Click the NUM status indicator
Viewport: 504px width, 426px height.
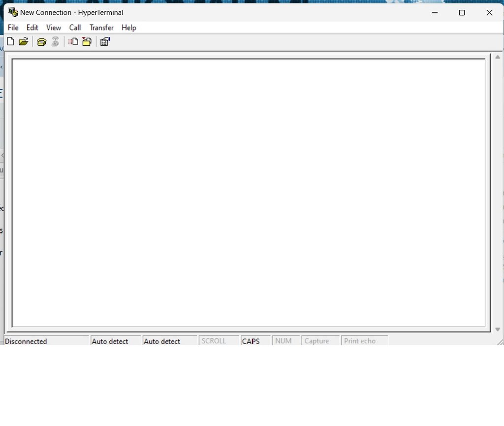(x=286, y=341)
